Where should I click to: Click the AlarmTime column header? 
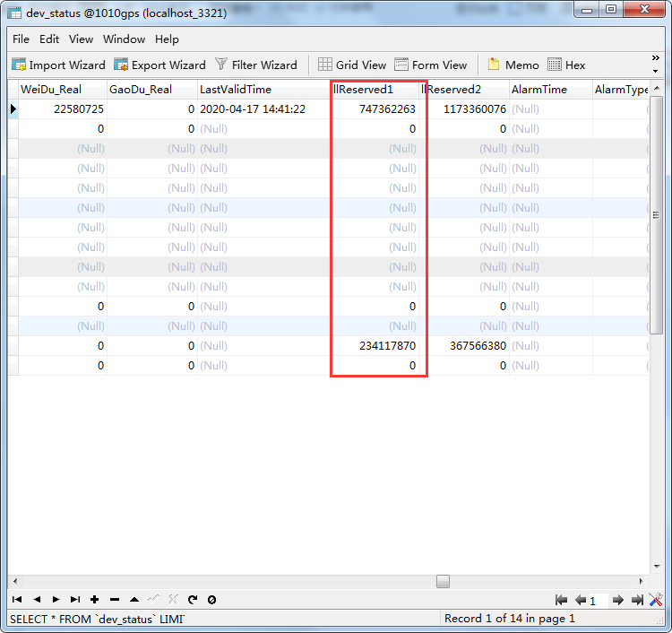tap(551, 89)
